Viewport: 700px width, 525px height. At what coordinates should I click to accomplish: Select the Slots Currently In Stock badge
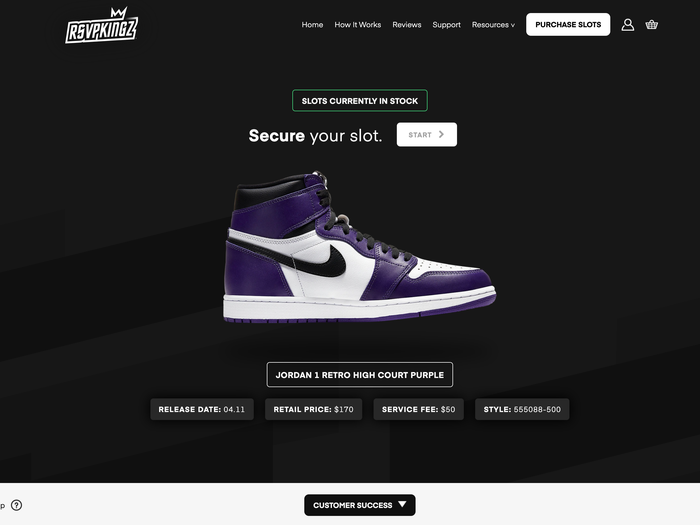[360, 100]
